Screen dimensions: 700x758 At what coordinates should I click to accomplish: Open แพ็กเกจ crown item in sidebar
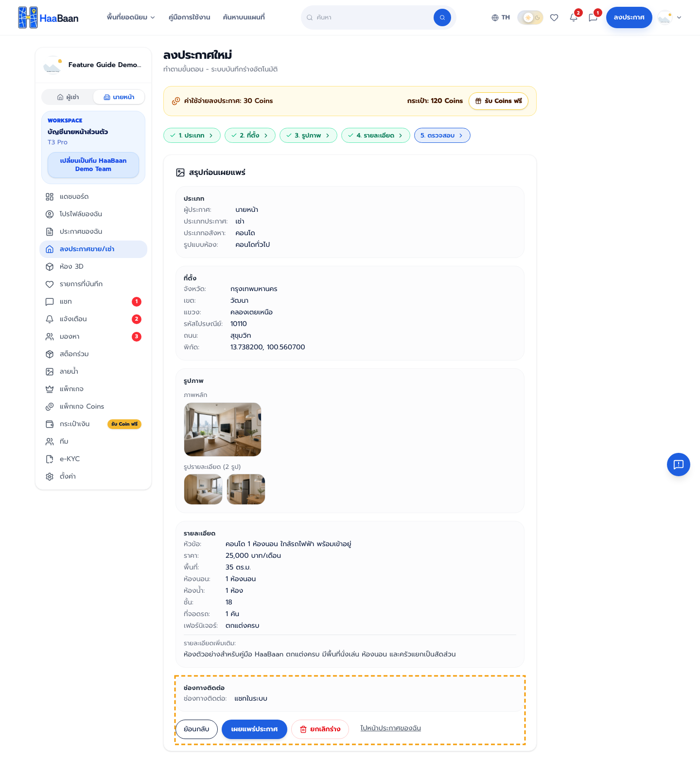pyautogui.click(x=93, y=389)
